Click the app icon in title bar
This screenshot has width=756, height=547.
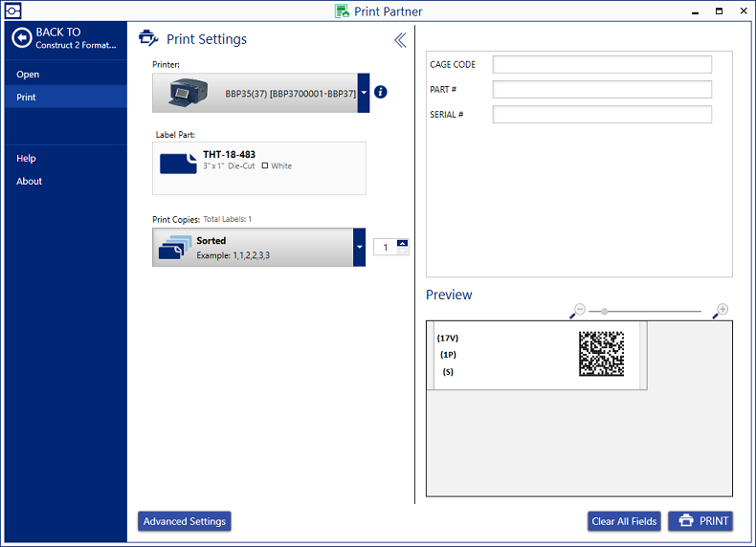(12, 11)
